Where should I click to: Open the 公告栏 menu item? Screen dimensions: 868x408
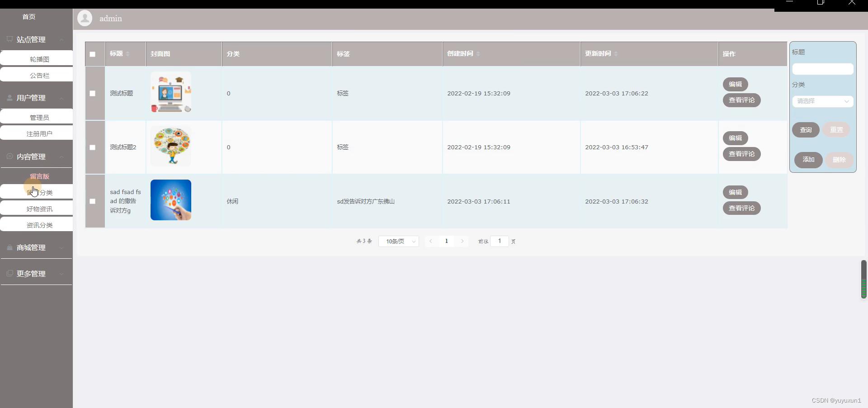(37, 75)
